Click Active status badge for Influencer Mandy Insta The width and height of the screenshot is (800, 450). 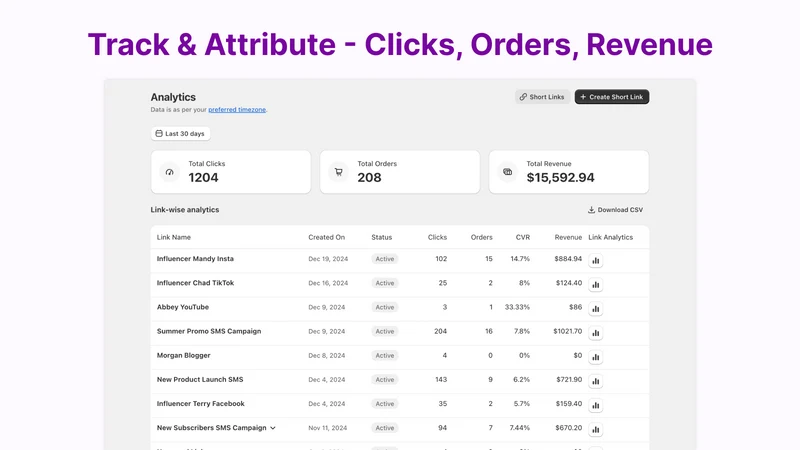385,259
